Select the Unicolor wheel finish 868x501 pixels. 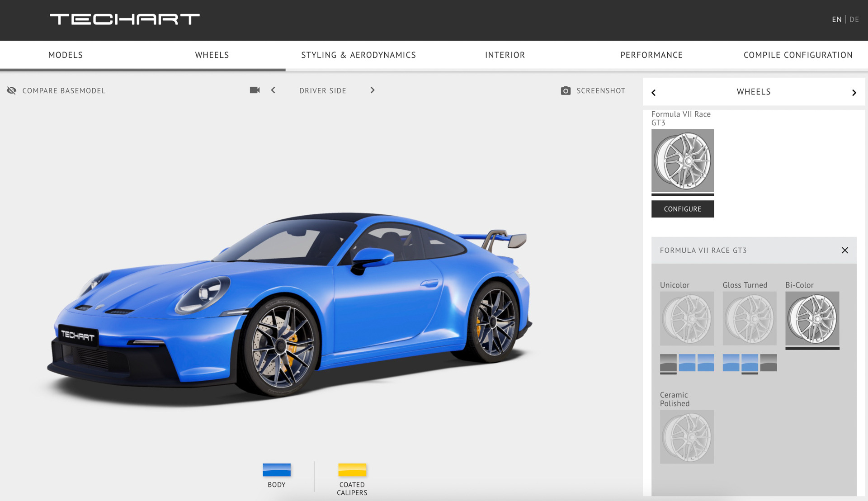(687, 318)
